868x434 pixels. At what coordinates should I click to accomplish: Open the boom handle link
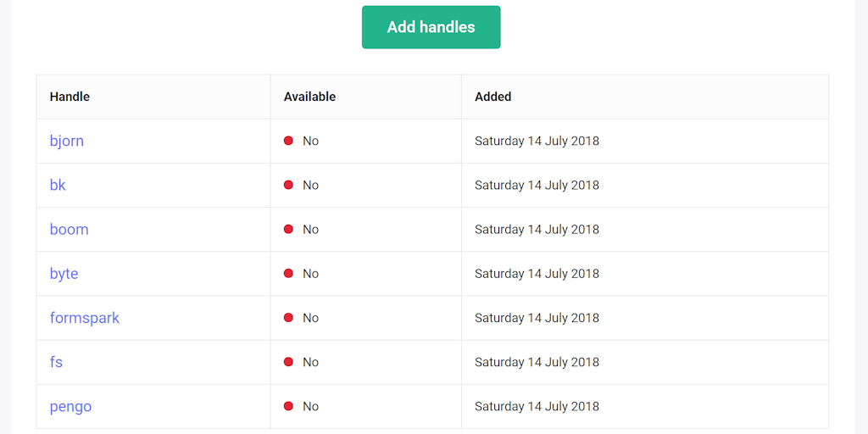click(x=70, y=229)
